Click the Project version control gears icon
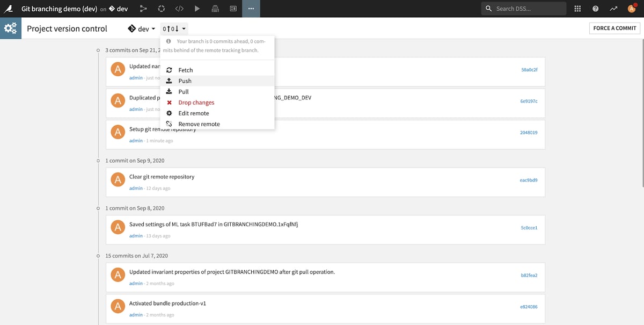 pyautogui.click(x=10, y=28)
